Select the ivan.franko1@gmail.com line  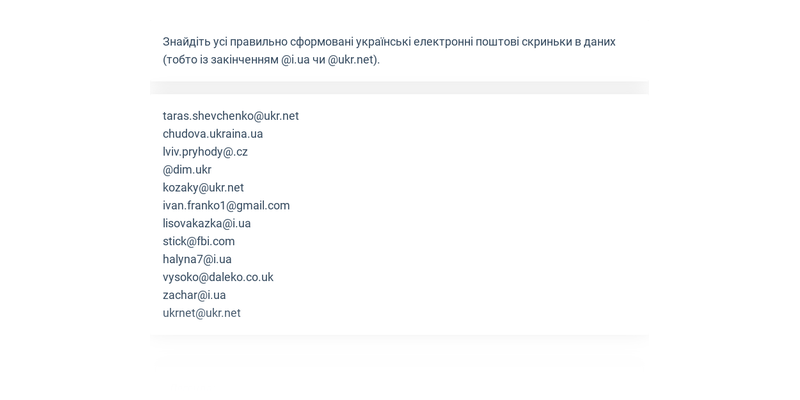(226, 206)
